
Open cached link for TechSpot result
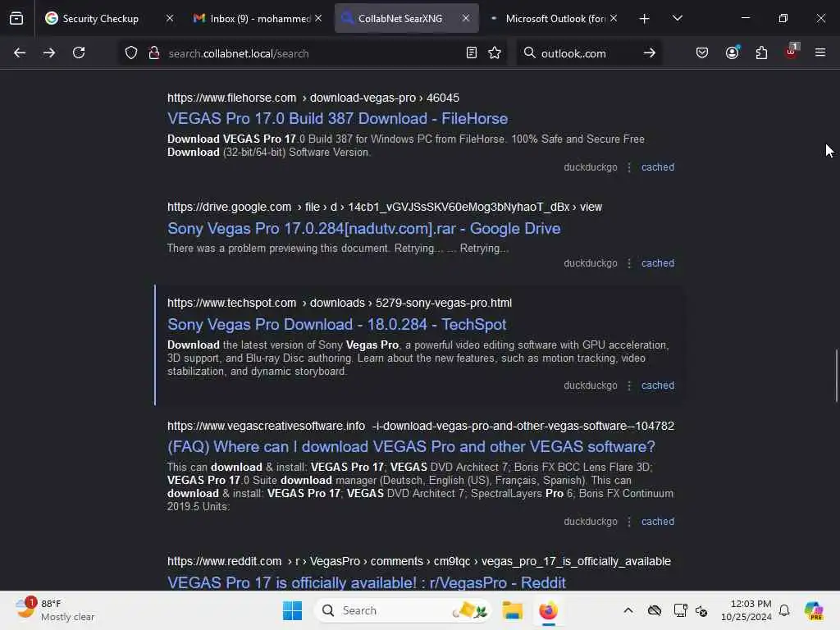click(x=658, y=386)
